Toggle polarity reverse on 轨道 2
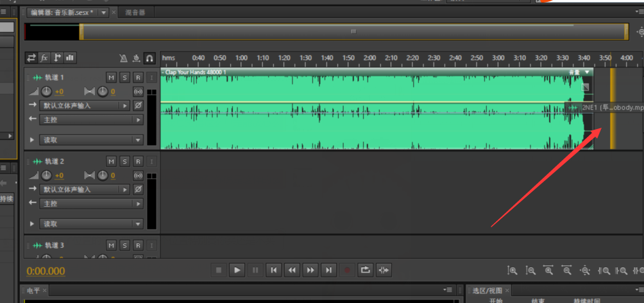 tap(139, 189)
